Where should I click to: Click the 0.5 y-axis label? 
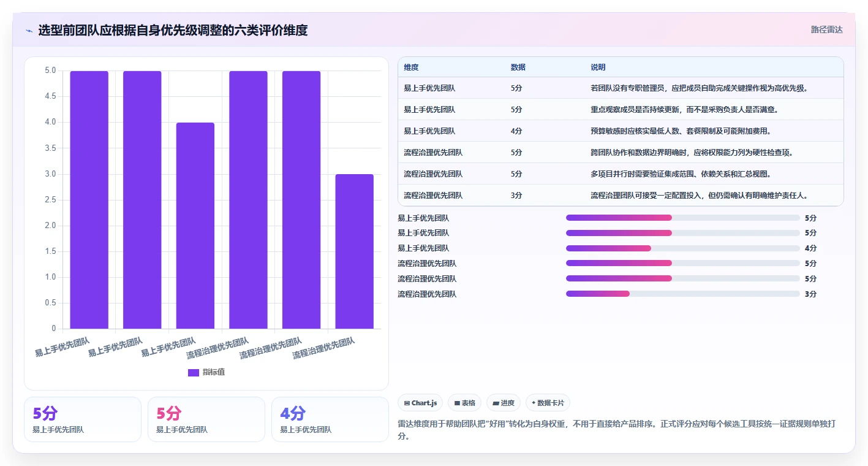coord(51,303)
